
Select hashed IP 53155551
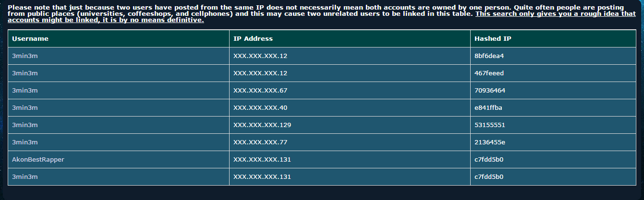[x=490, y=125]
